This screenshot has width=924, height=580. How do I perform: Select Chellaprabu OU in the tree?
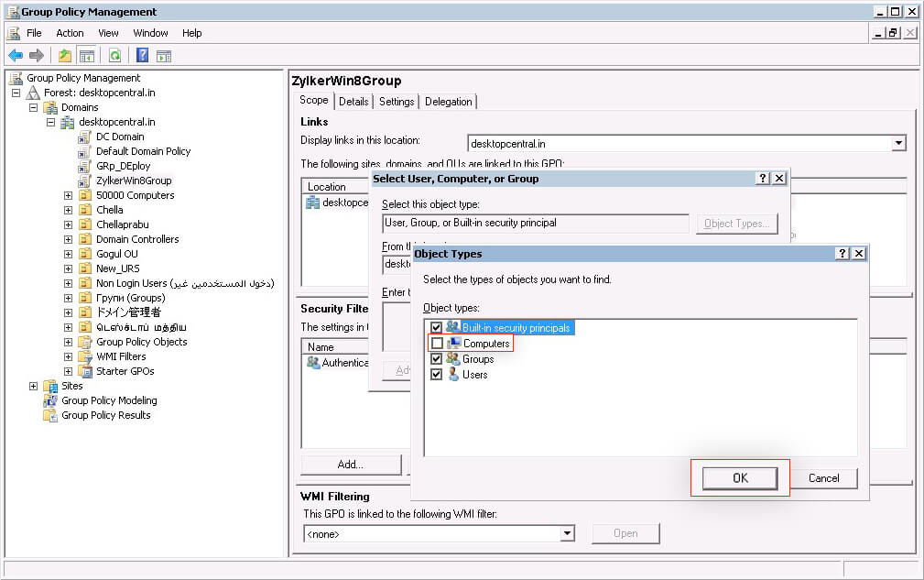pyautogui.click(x=123, y=224)
